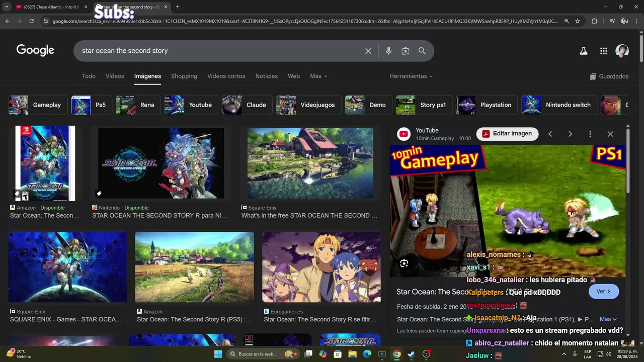Filter images by Story ps1 chip
The image size is (644, 362).
424,105
